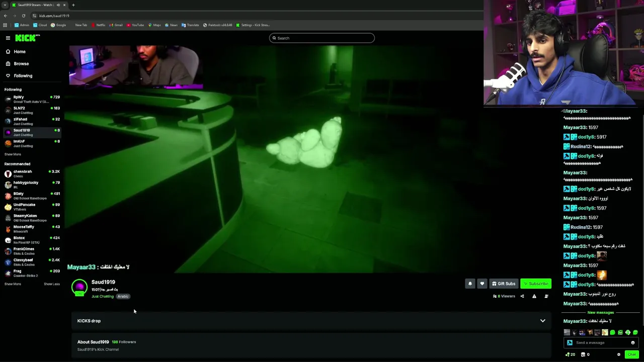Open MooseTaffy recommended channel
Viewport: 644px width, 362px height.
tap(31, 229)
